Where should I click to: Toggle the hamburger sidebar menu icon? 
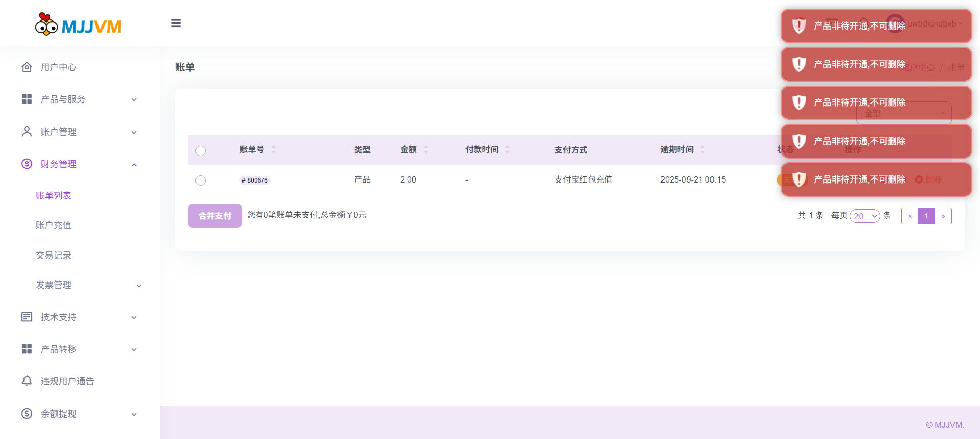(x=176, y=23)
